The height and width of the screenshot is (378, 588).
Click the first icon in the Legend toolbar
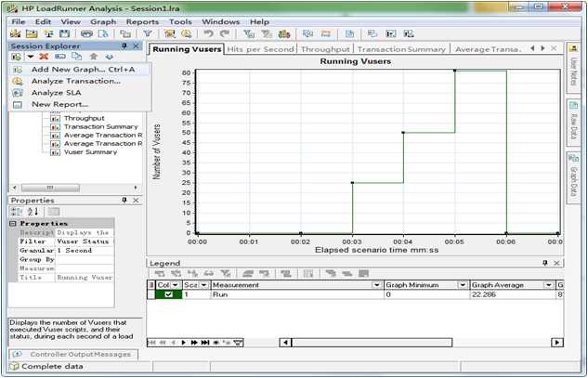coord(160,273)
